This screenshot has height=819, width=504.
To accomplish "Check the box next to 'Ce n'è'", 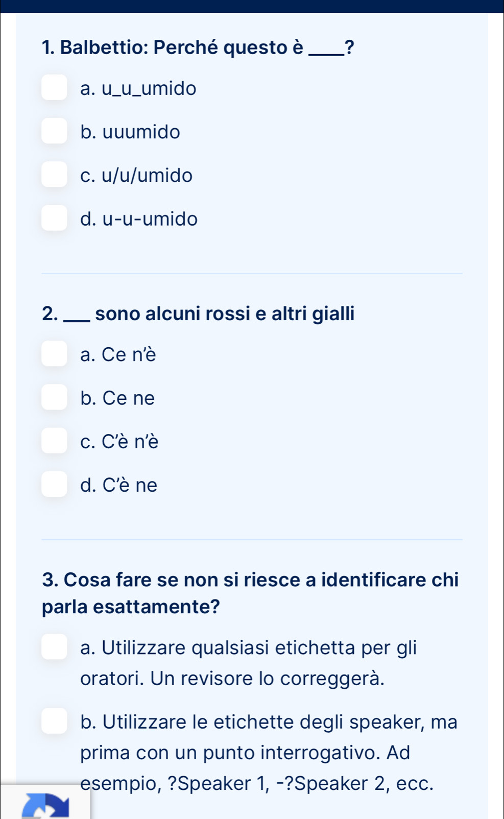I will point(55,353).
